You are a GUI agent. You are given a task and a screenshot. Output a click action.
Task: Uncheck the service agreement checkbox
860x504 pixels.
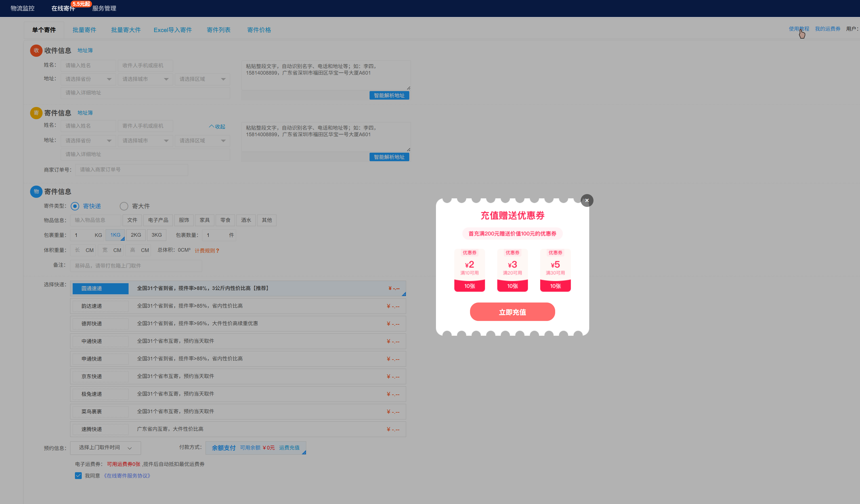tap(78, 476)
